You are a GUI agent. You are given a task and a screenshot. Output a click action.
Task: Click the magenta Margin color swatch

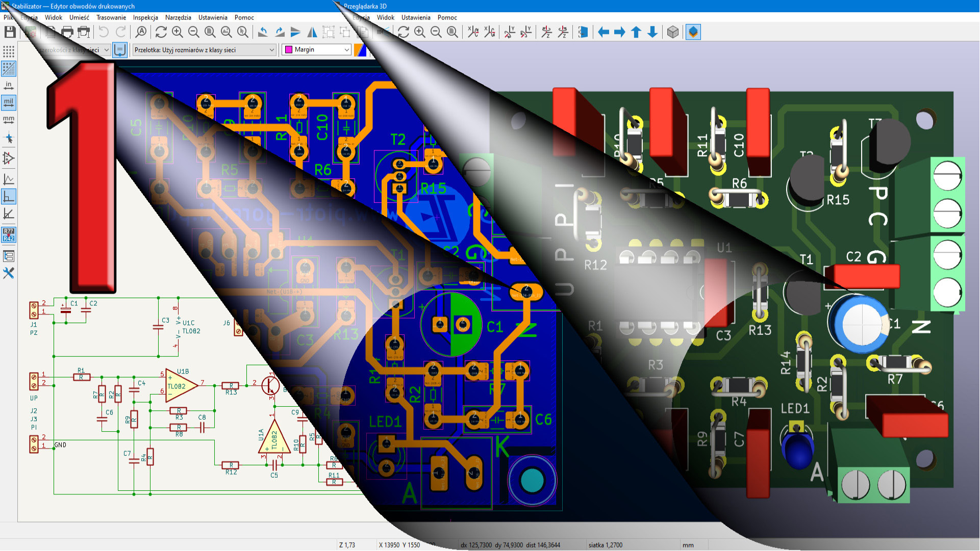coord(289,50)
